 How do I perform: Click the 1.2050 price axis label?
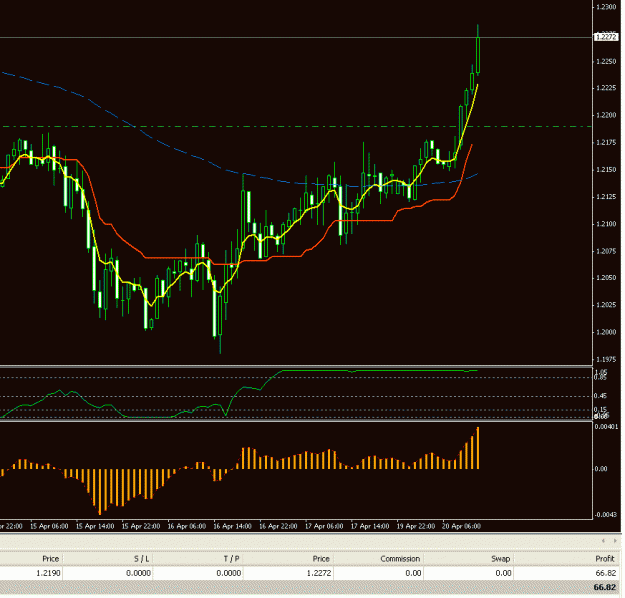(606, 277)
